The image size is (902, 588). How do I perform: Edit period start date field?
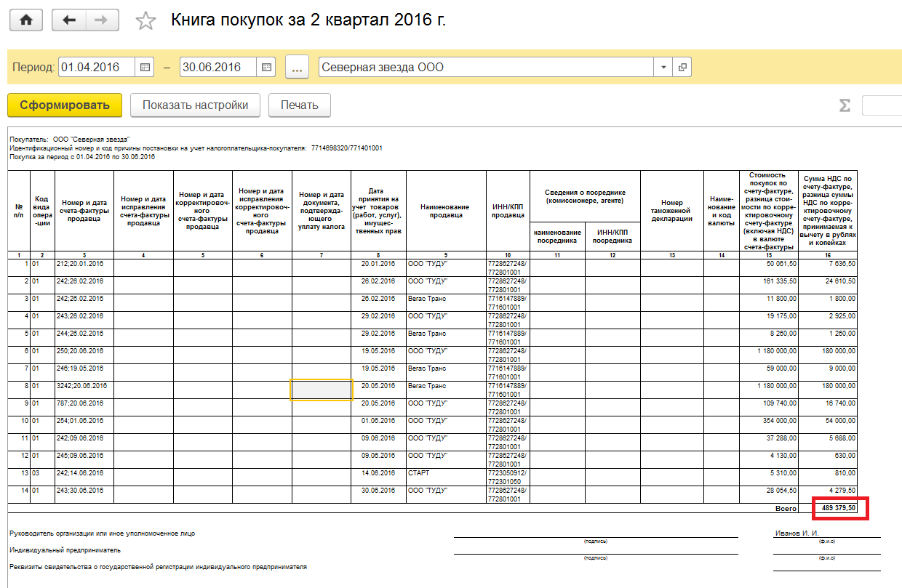click(97, 68)
